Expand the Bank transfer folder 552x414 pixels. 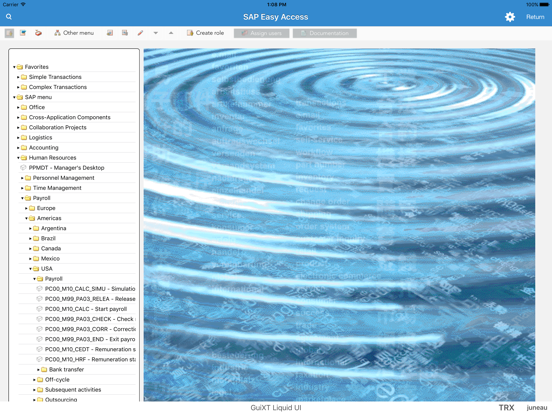coord(38,370)
